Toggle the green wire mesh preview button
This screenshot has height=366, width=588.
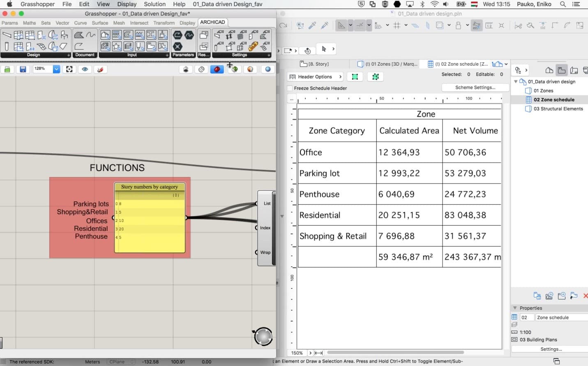[234, 69]
